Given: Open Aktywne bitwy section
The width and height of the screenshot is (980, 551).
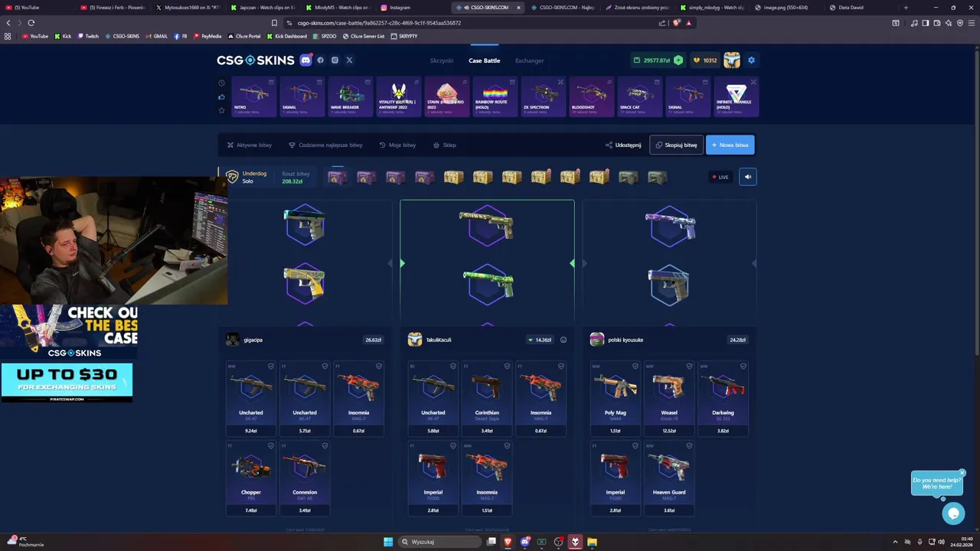Looking at the screenshot, I should click(x=250, y=145).
